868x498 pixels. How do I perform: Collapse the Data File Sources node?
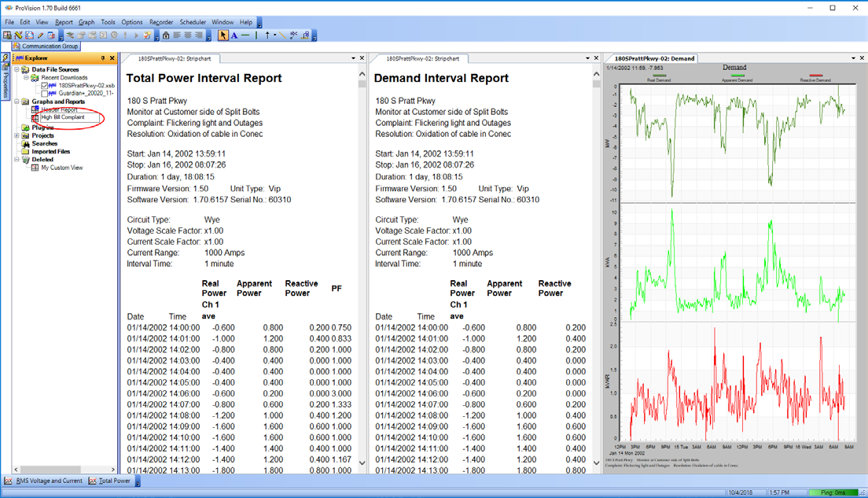(17, 70)
